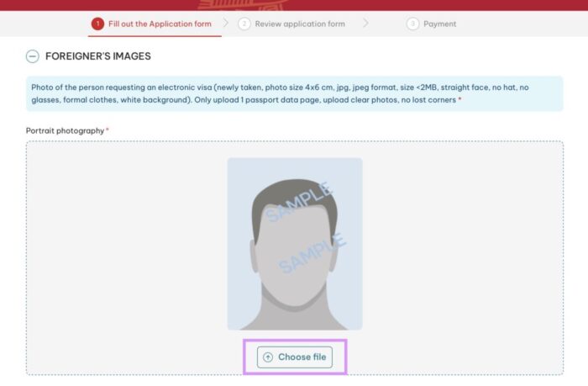Screen dimensions: 588x386
Task: Click the red underline below the active step
Action: (155, 36)
